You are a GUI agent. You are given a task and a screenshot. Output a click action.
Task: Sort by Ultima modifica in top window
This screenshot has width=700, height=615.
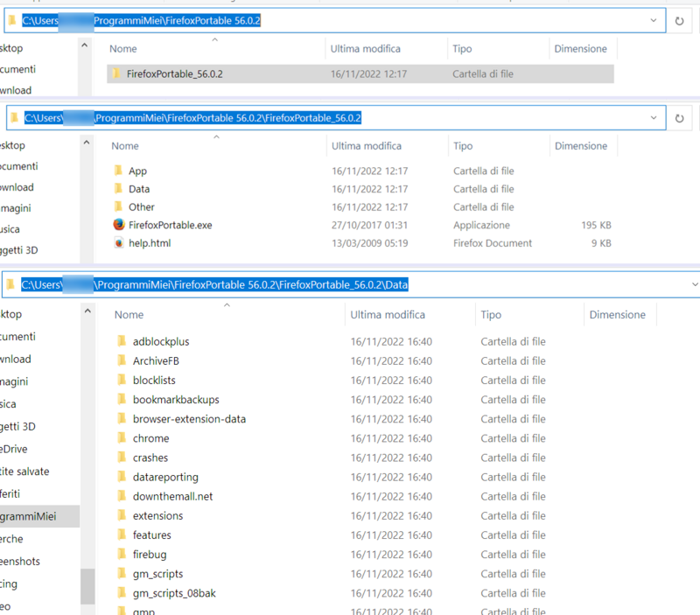click(365, 49)
